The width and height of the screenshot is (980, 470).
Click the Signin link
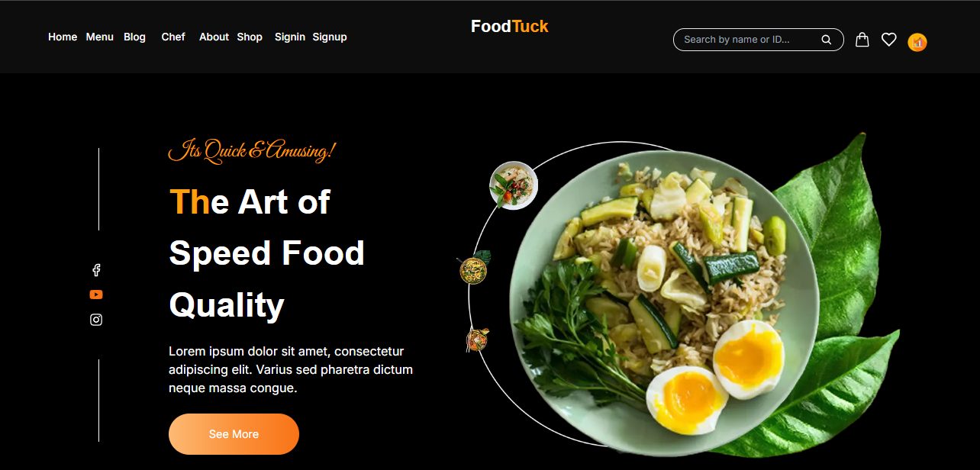[x=290, y=37]
